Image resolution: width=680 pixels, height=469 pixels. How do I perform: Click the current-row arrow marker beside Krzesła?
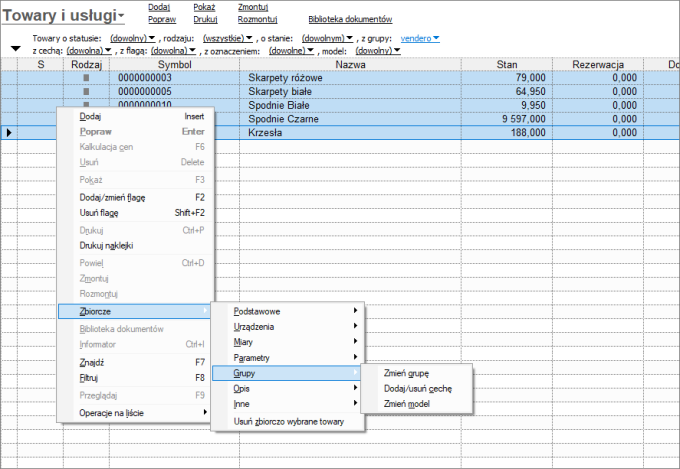coord(9,133)
